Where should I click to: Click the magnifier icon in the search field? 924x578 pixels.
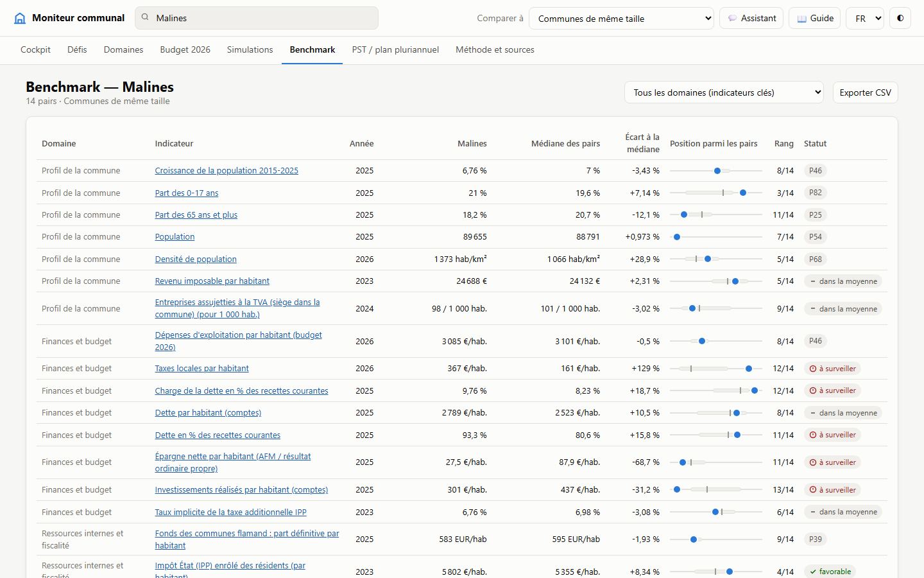(x=145, y=18)
